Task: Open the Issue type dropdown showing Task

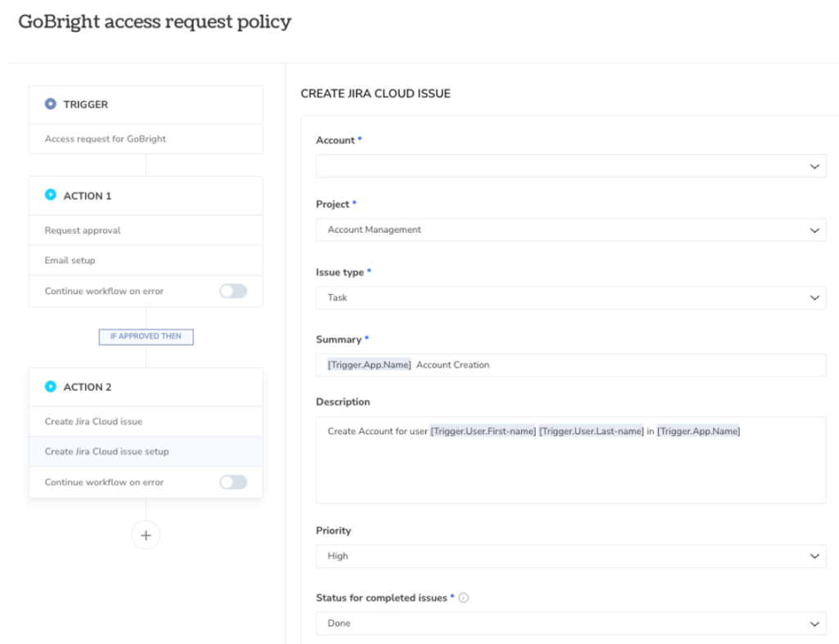Action: 571,298
